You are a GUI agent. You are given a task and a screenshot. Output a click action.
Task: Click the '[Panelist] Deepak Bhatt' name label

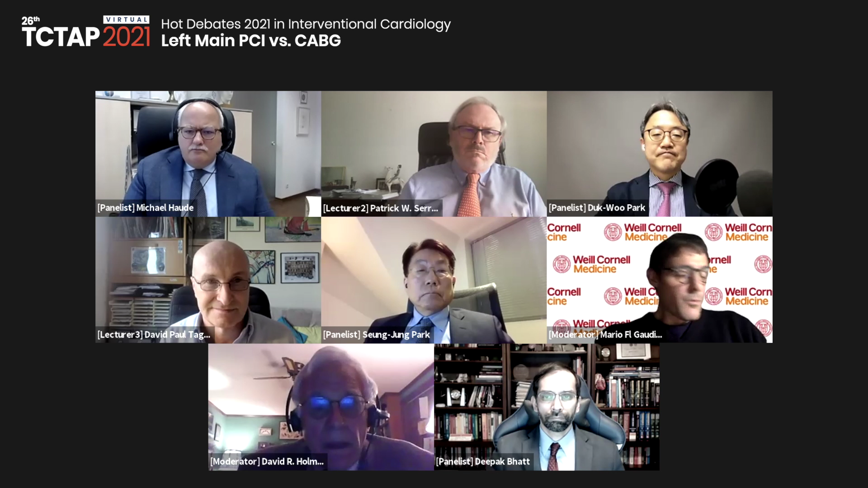click(x=483, y=462)
